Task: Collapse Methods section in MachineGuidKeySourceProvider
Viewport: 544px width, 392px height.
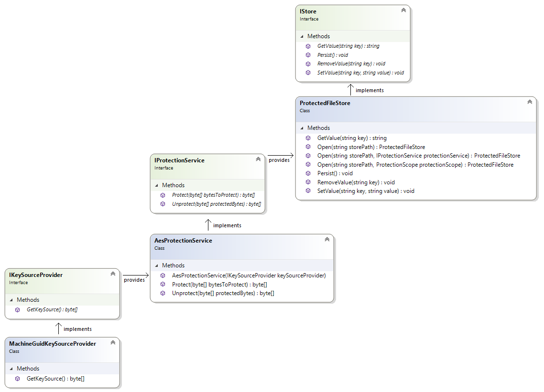Action: point(11,369)
